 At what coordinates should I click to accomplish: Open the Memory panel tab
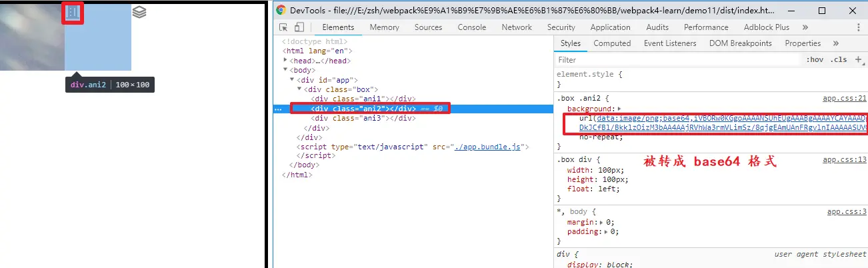click(x=384, y=27)
